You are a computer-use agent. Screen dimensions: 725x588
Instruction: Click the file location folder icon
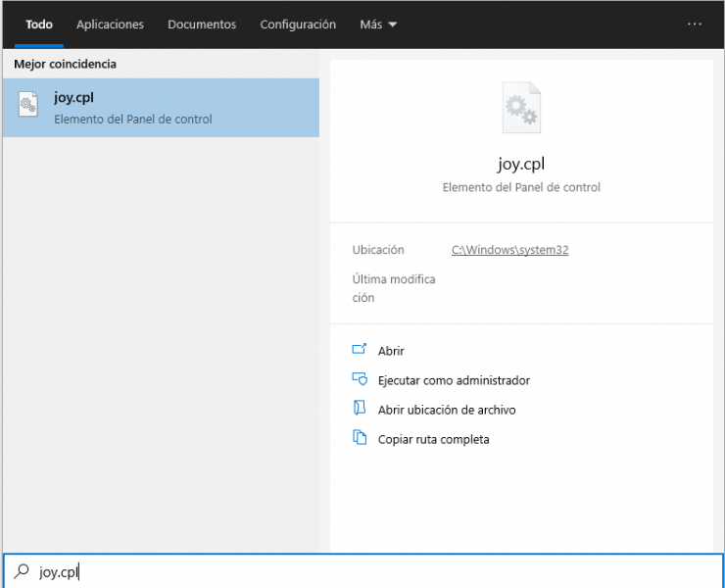click(x=360, y=409)
